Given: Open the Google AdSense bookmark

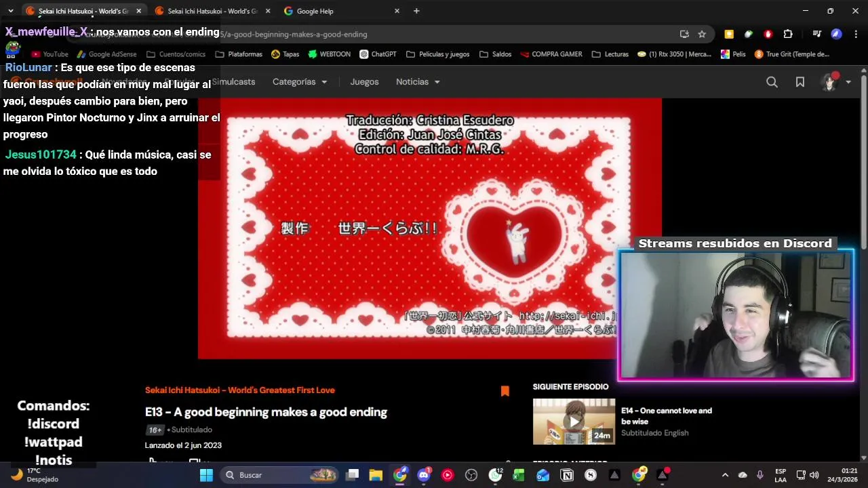Looking at the screenshot, I should (x=106, y=54).
